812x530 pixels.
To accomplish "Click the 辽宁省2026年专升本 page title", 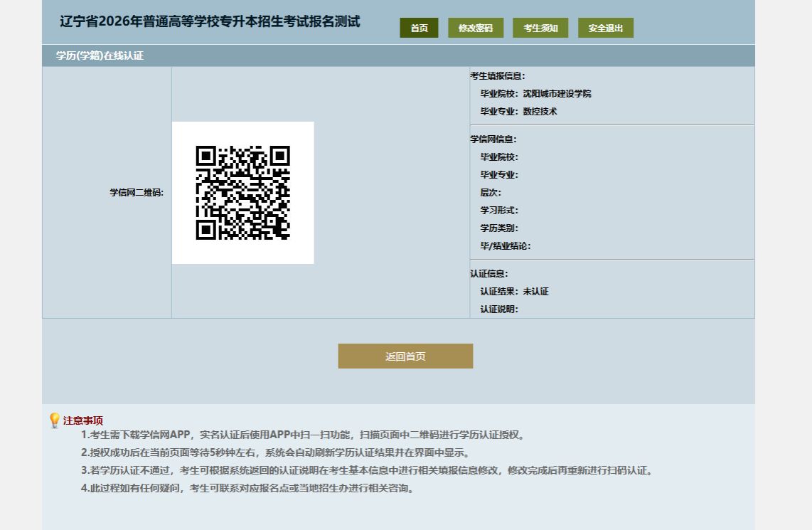I will [210, 21].
